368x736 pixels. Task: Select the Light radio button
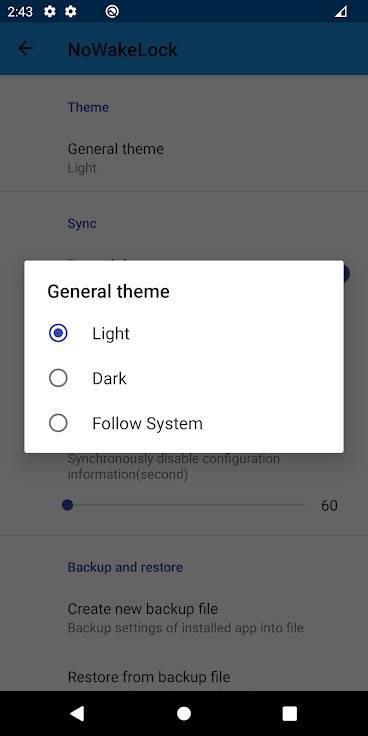coord(58,333)
